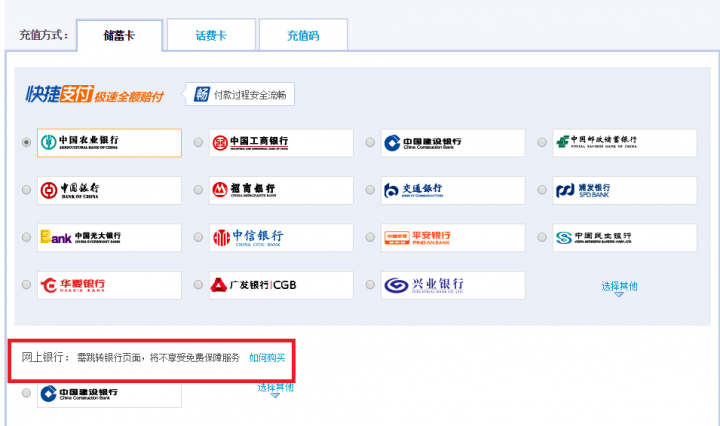Select the 中国民生银行 radio button
The image size is (720, 426).
coord(542,237)
